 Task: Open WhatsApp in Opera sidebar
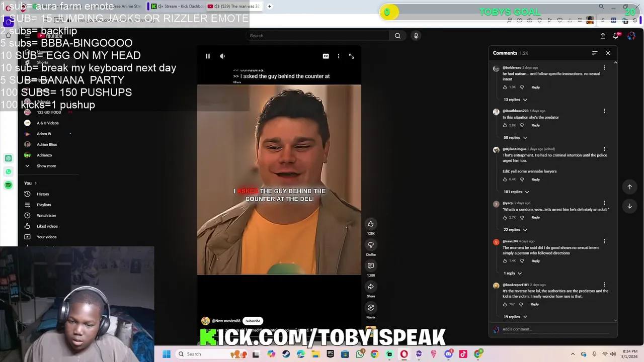point(9,172)
